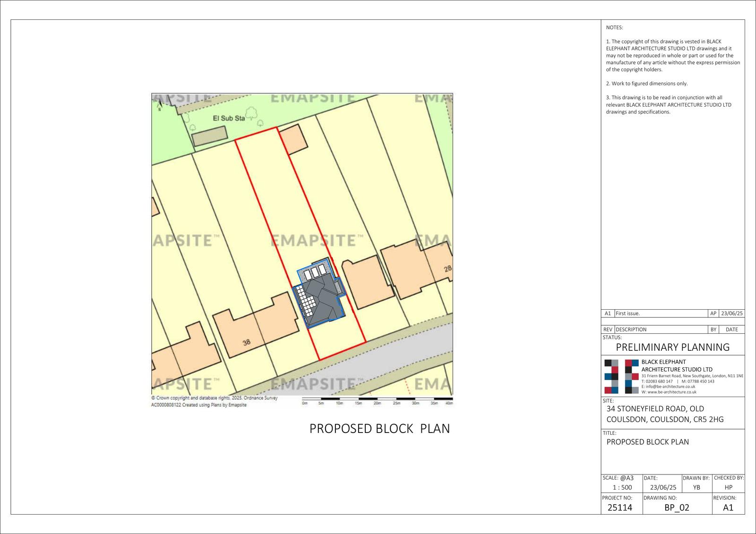The height and width of the screenshot is (534, 756).
Task: Select the project number 25114
Action: click(x=619, y=508)
